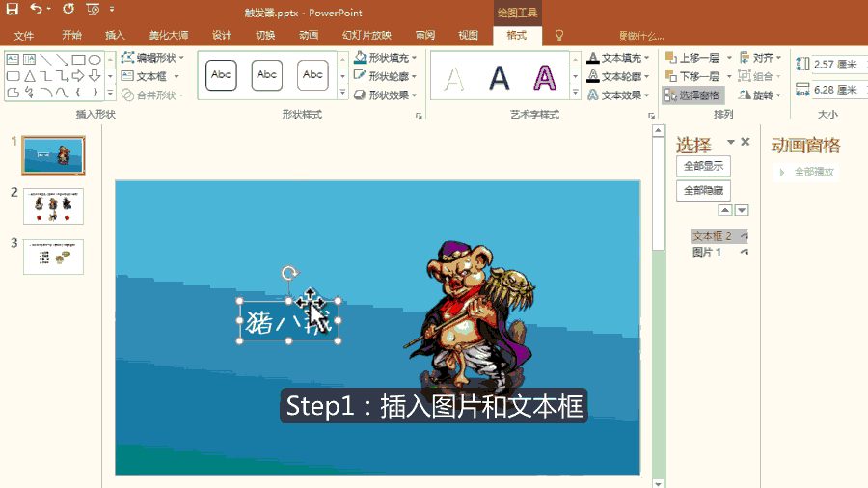Select the straight line shape
Viewport: 868px width, 488px height.
click(x=46, y=59)
